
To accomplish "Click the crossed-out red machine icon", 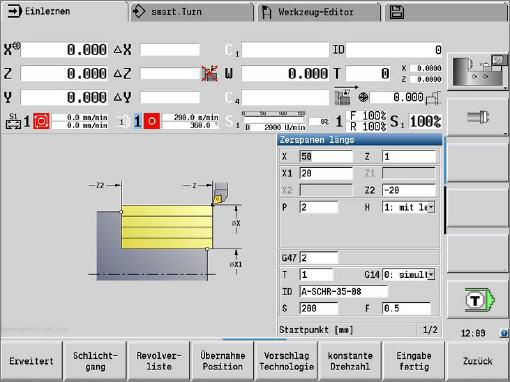I will click(209, 73).
